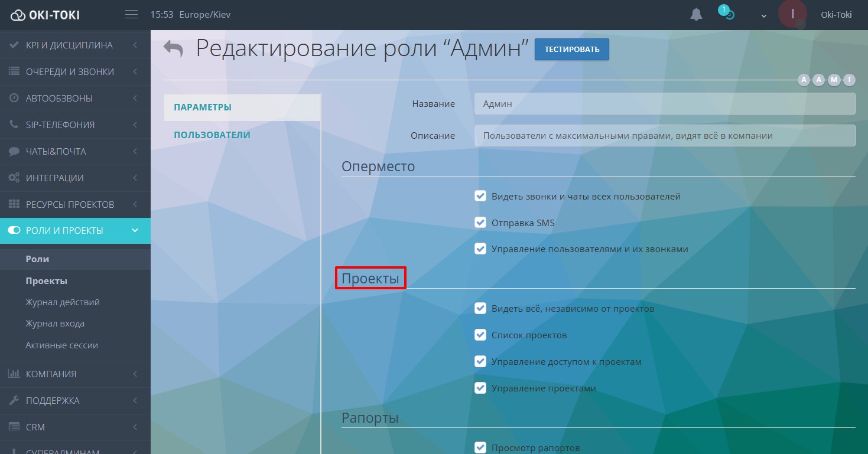Toggle the Просмотр рапортов checkbox

tap(480, 448)
